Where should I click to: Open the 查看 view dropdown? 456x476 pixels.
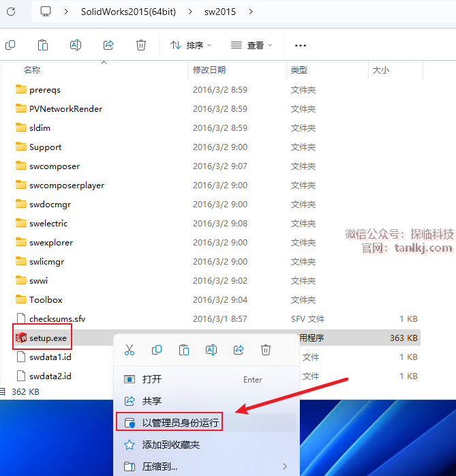(252, 45)
